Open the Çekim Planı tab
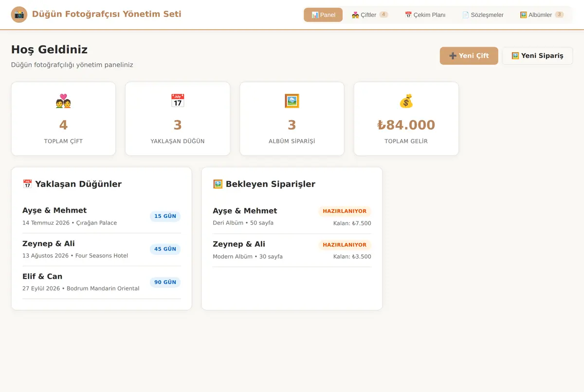 point(425,15)
